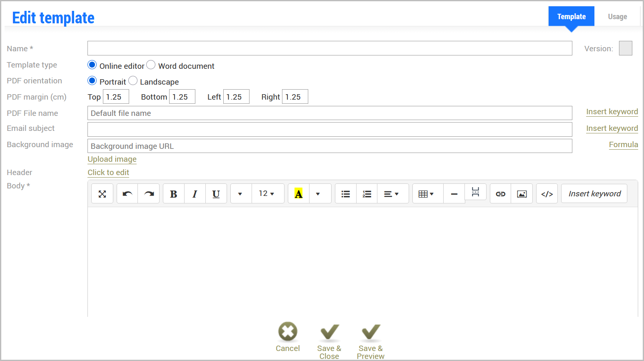Screen dimensions: 644x361
Task: Click Insert keyword for PDF File name
Action: (612, 112)
